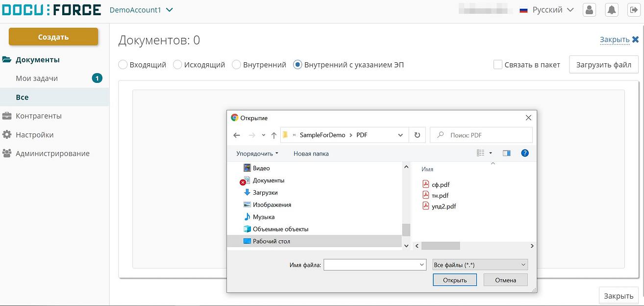Open the Упорядочить menu

click(x=257, y=153)
